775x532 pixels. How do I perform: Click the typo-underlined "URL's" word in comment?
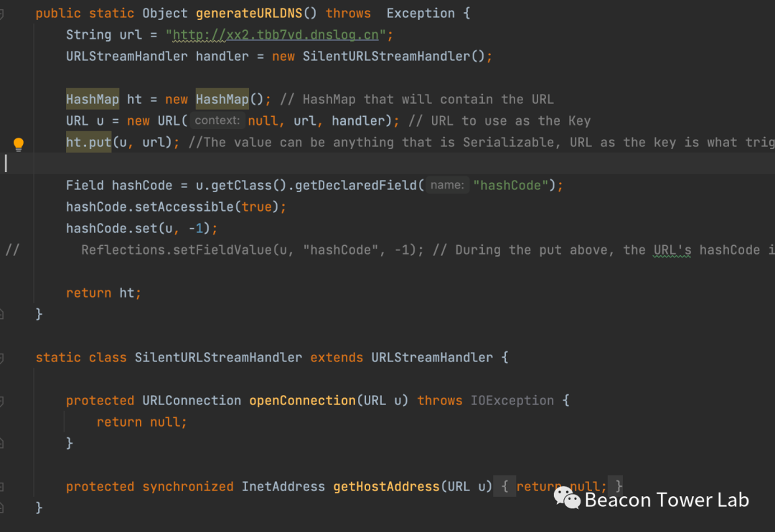(x=672, y=250)
